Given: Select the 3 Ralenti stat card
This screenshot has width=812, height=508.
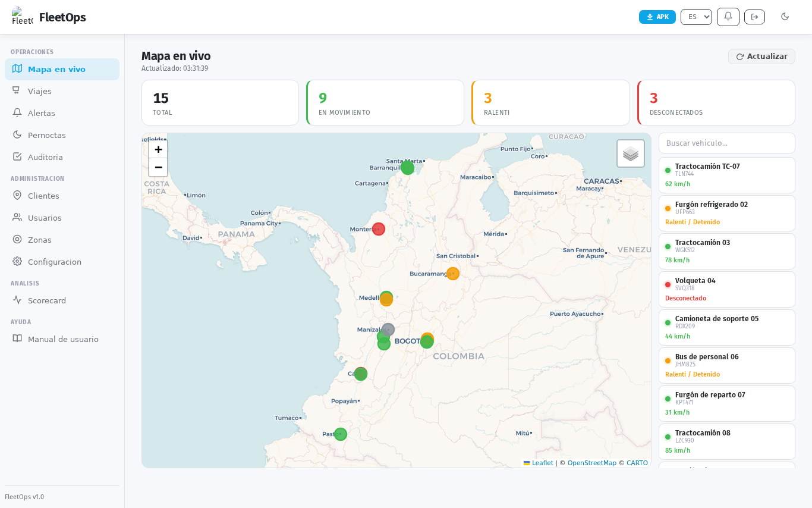Looking at the screenshot, I should tap(550, 103).
